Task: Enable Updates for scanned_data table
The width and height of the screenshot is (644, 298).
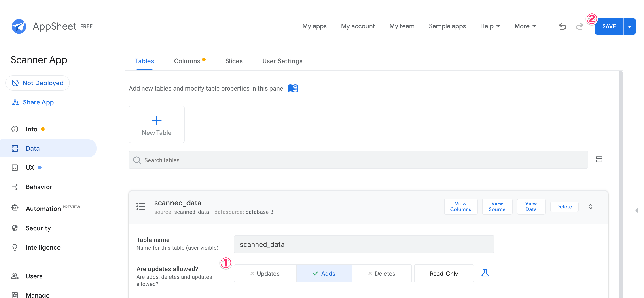Action: pos(265,273)
